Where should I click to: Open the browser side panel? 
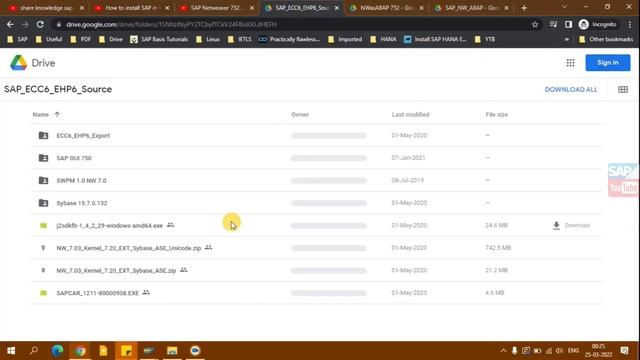(x=568, y=24)
